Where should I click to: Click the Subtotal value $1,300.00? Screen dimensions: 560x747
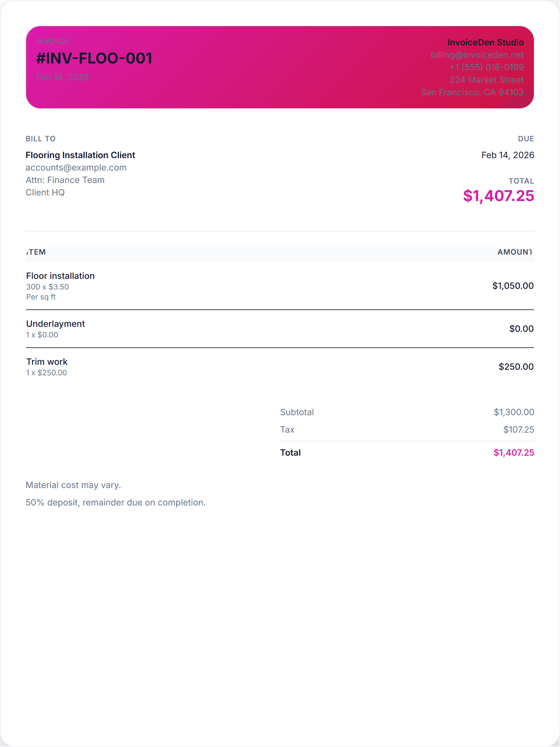tap(513, 412)
